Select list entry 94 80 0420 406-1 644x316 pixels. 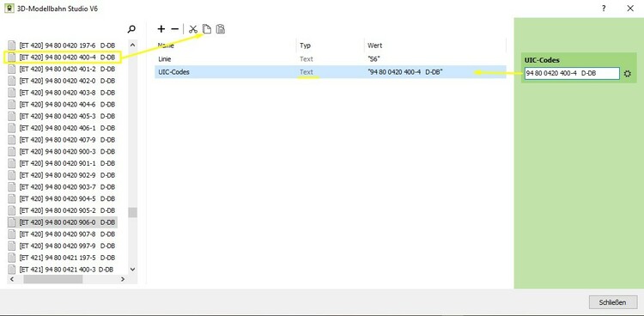[62, 128]
